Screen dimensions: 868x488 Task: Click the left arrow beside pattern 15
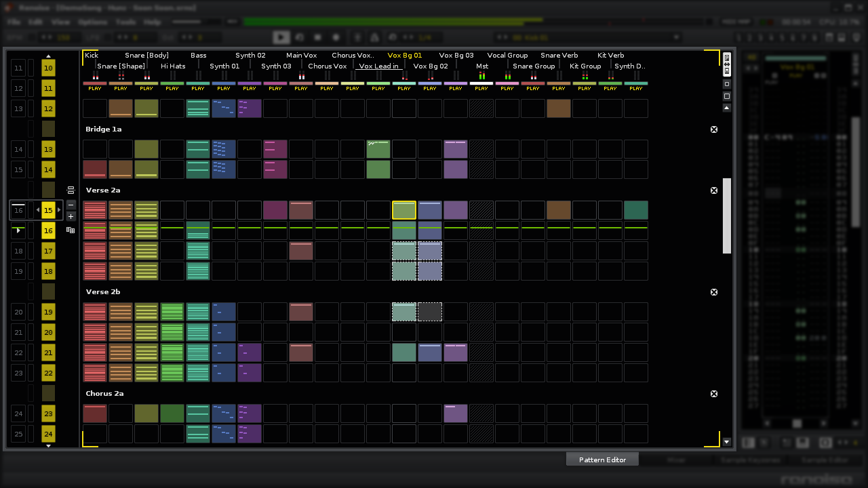37,210
